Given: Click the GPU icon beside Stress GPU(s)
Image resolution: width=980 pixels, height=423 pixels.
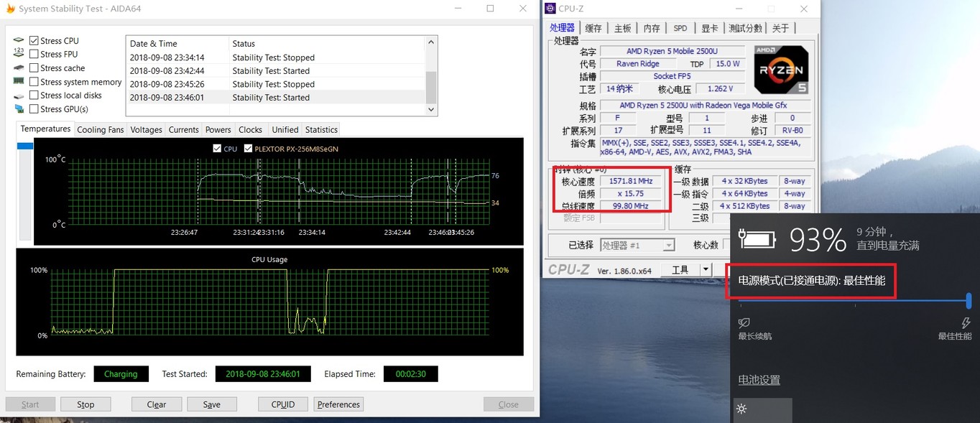Looking at the screenshot, I should (x=19, y=109).
